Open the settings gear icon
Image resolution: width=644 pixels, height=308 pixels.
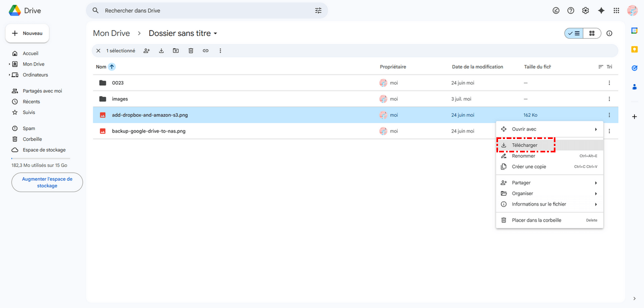(x=586, y=11)
